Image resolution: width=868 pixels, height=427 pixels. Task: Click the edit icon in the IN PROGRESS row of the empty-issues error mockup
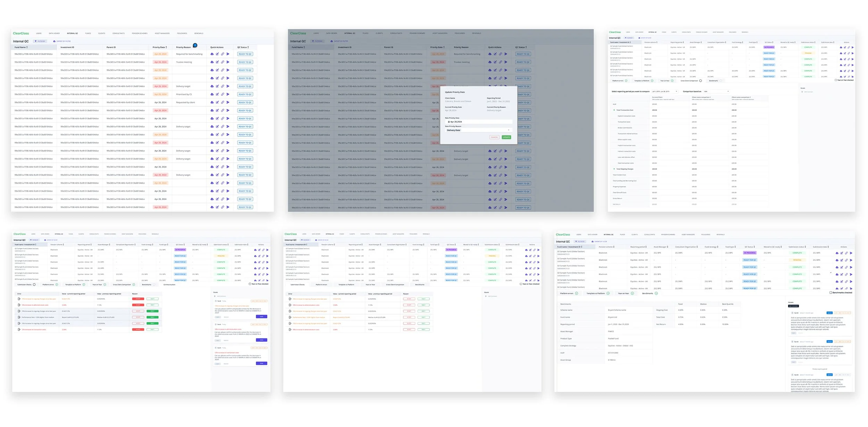pyautogui.click(x=530, y=250)
